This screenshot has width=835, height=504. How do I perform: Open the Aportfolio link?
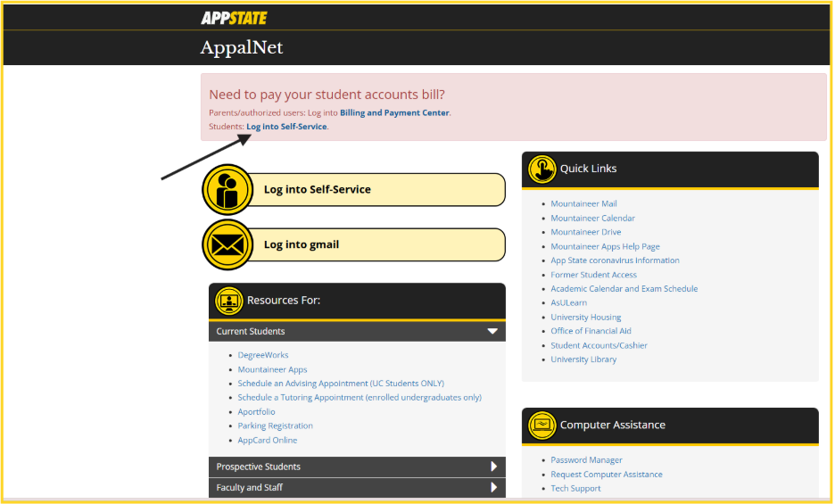click(x=256, y=412)
